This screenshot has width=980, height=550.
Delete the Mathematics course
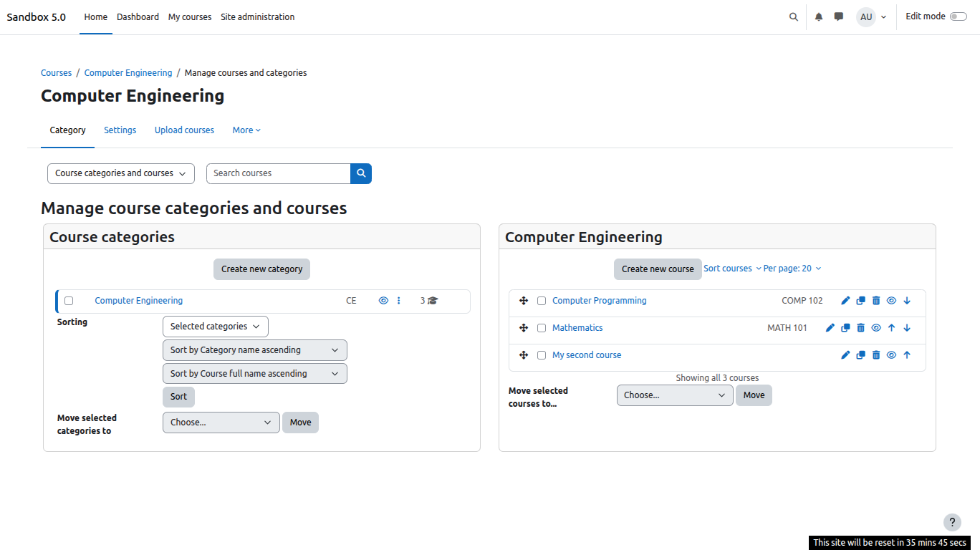click(860, 327)
